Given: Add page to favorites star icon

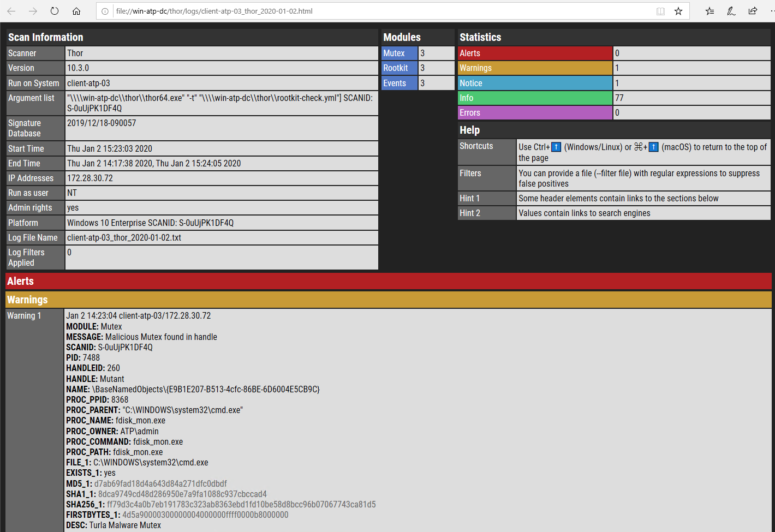Looking at the screenshot, I should pos(678,11).
